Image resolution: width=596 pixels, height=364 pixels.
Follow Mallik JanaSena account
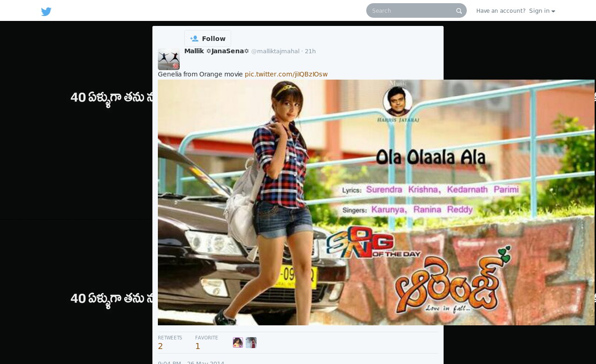pyautogui.click(x=207, y=39)
